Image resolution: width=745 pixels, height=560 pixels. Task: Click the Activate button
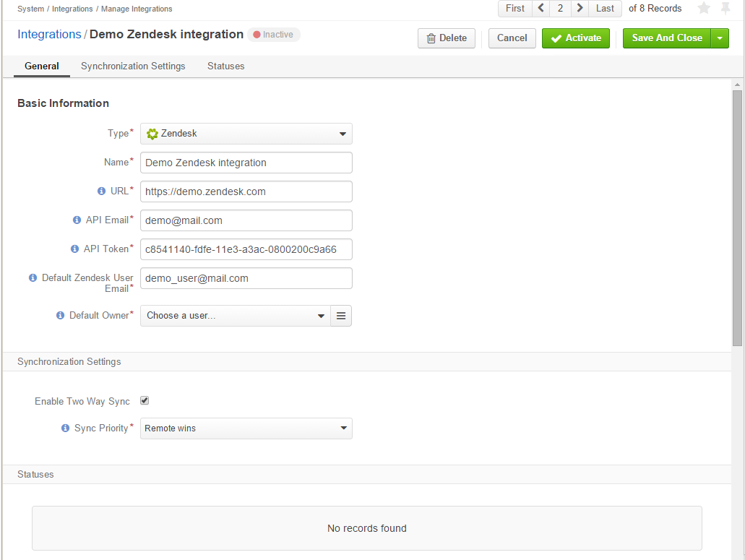pos(576,38)
